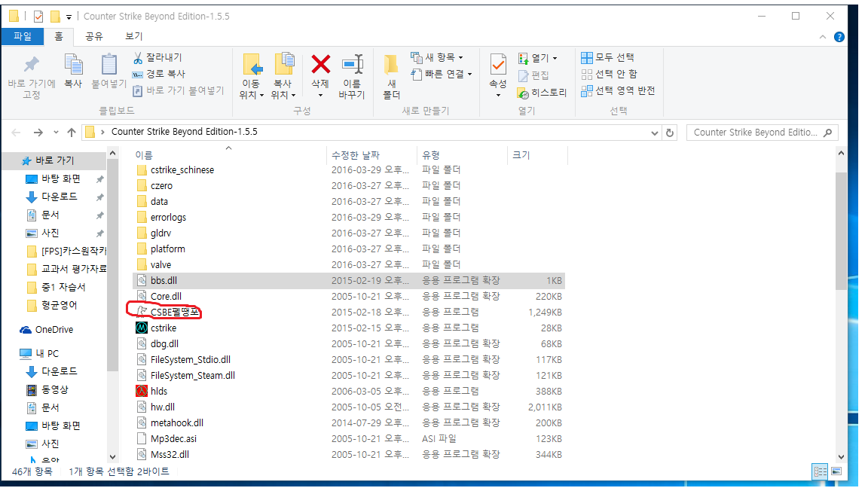Switch to the Home (홈) tab
The width and height of the screenshot is (868, 488).
59,36
